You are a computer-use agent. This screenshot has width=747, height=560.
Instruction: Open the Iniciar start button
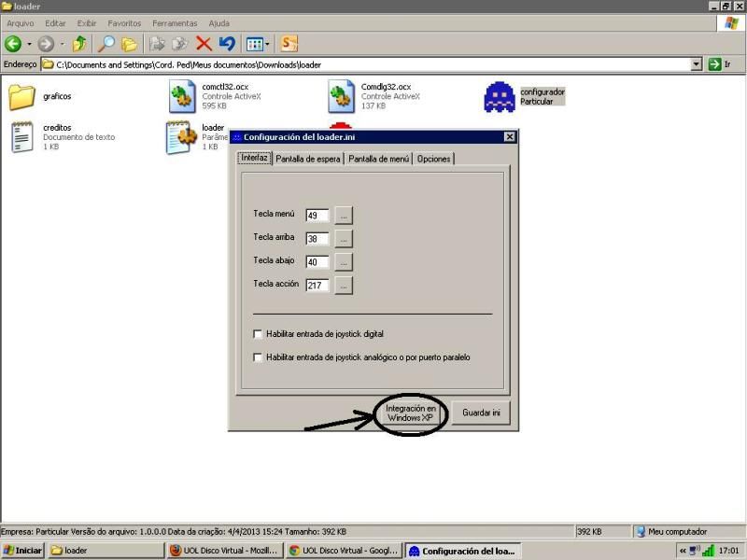[x=22, y=551]
